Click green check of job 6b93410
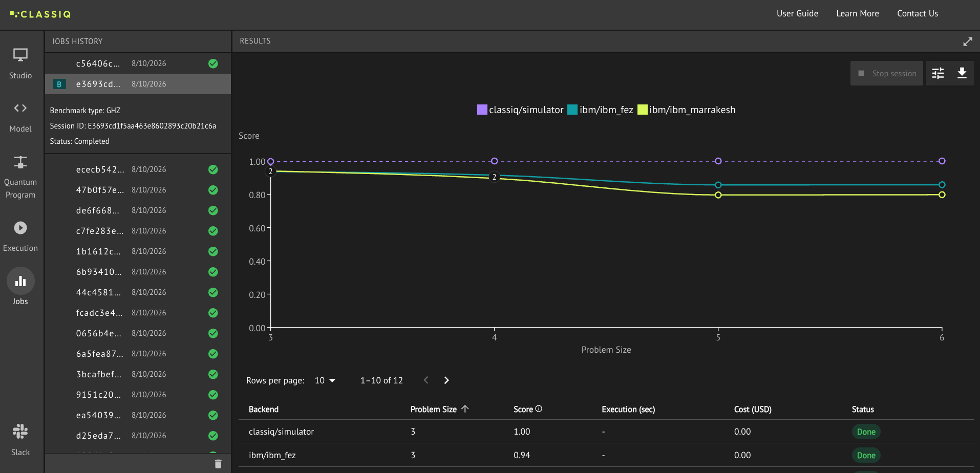Image resolution: width=980 pixels, height=473 pixels. (x=213, y=272)
